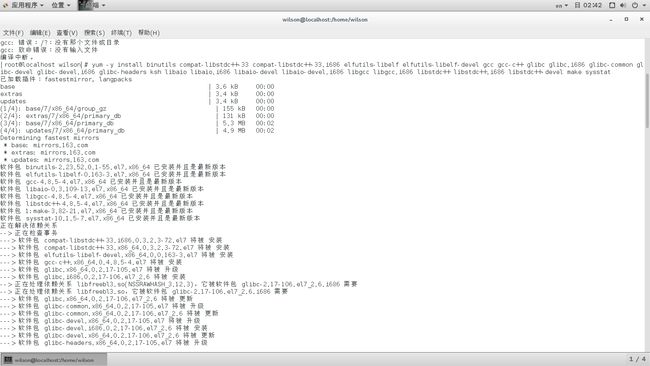Click the 'binutils-2.23.52.0.1-55.el7.x86_64' line
Viewport: 650px width, 366px height.
coord(113,167)
